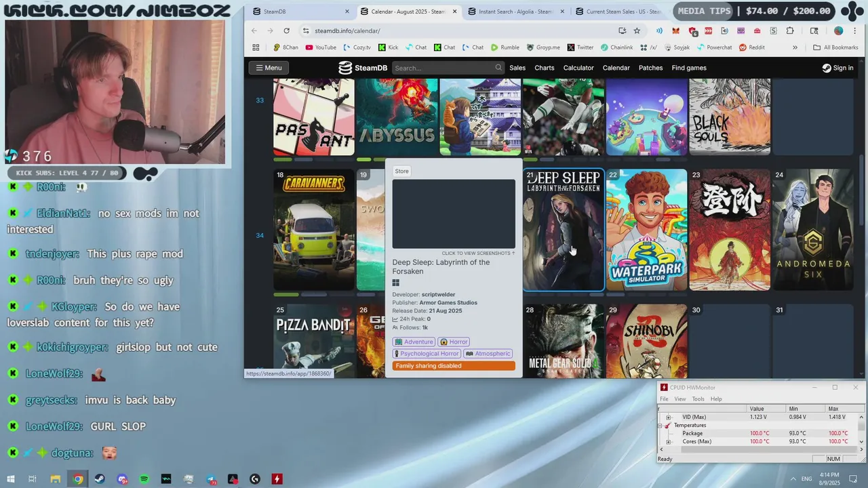Show hidden system tray icons

click(x=793, y=479)
